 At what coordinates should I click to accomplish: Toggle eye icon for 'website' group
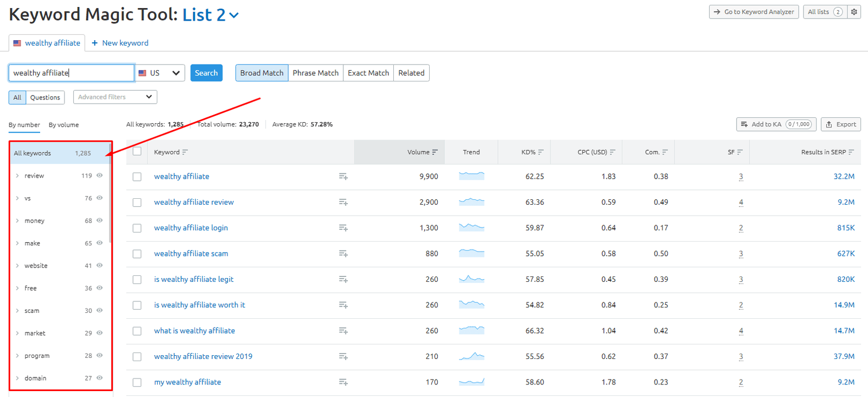coord(99,266)
